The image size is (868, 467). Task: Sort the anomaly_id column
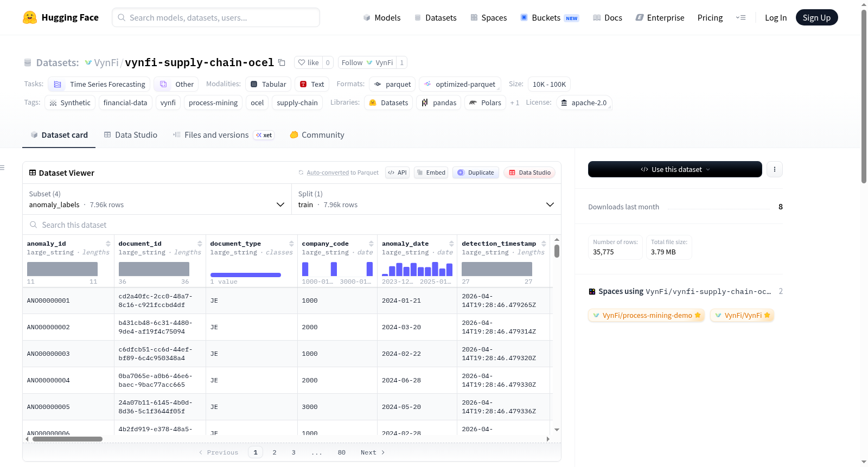coord(108,244)
